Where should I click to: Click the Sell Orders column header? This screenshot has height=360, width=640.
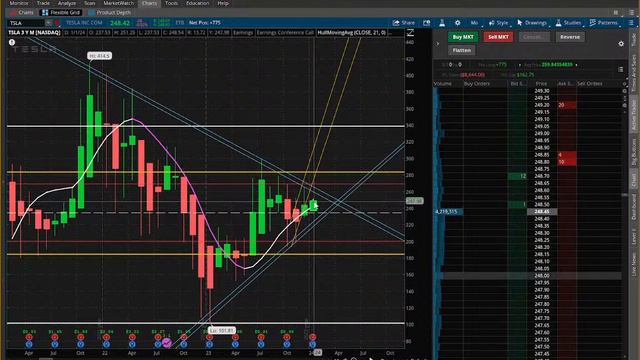click(x=590, y=84)
